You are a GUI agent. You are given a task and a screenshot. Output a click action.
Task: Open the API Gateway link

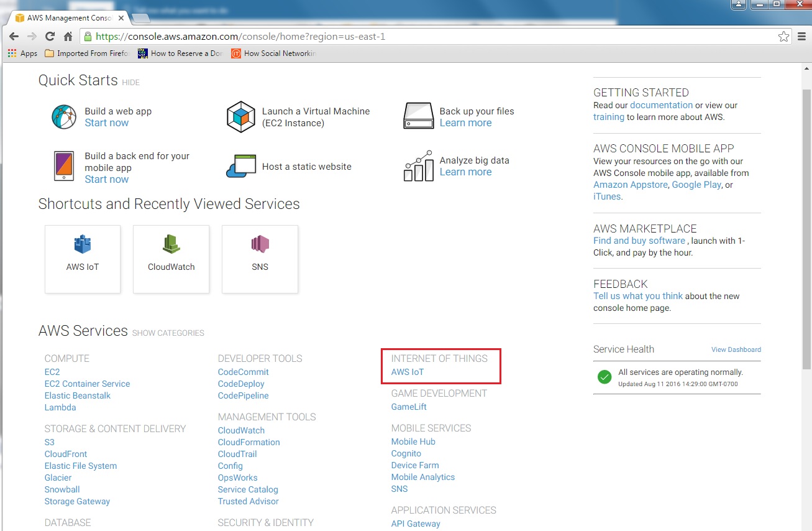click(416, 524)
